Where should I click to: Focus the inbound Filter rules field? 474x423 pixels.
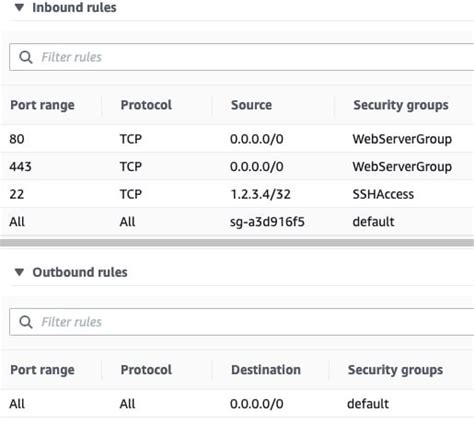pyautogui.click(x=242, y=57)
